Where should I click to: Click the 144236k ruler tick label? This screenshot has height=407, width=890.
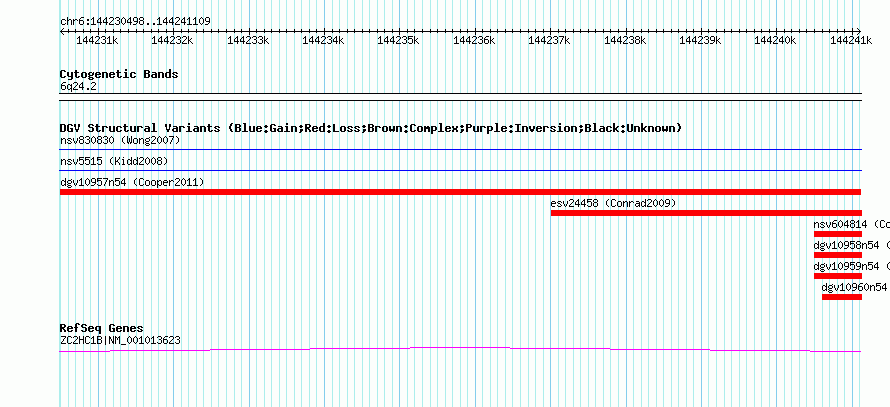(x=475, y=40)
